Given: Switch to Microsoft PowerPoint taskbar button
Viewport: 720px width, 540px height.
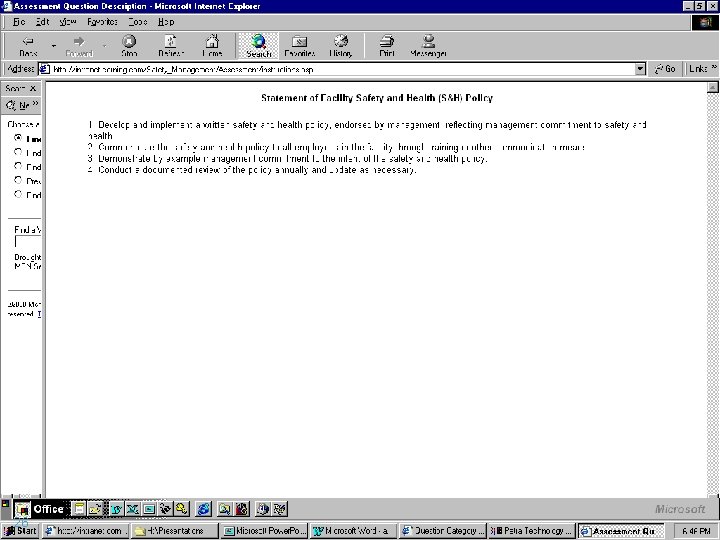Looking at the screenshot, I should pyautogui.click(x=264, y=531).
